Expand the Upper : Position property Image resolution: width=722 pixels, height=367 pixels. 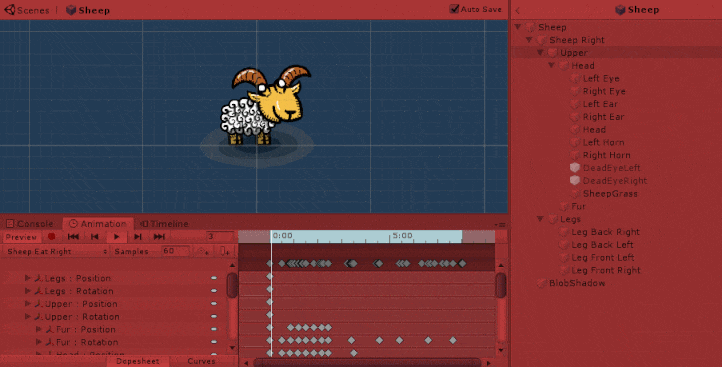coord(27,304)
